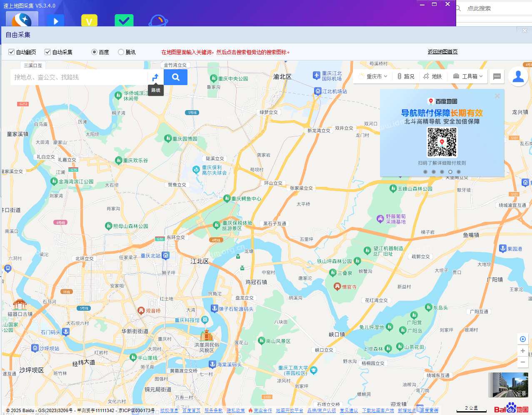Click the locate-me target icon
Viewport: 532px width, 415px height.
click(x=523, y=339)
